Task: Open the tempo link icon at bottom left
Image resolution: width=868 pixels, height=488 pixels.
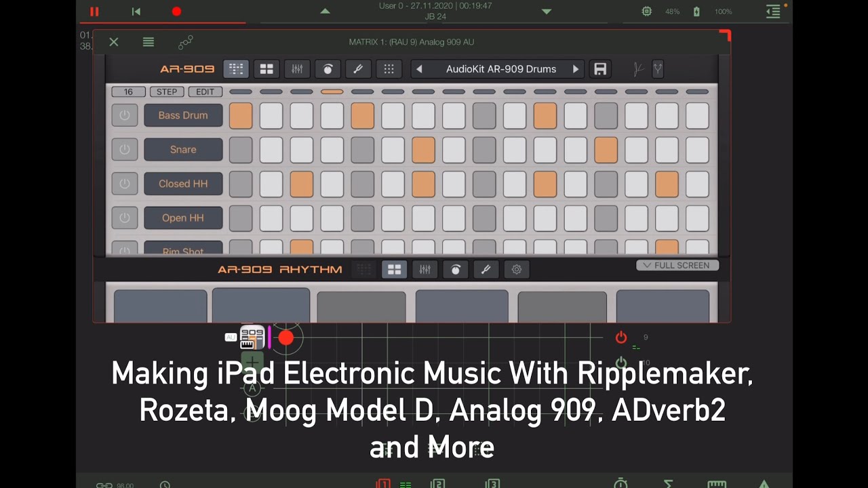Action: pyautogui.click(x=104, y=484)
